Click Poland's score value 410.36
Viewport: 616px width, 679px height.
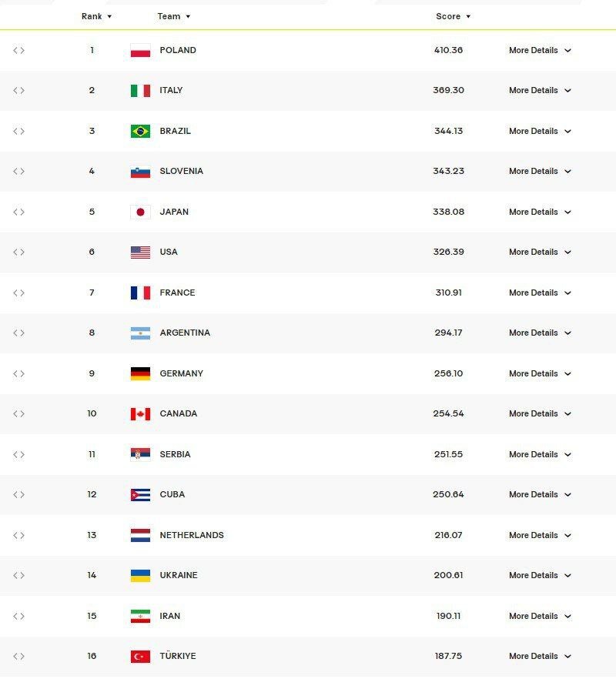(x=448, y=51)
